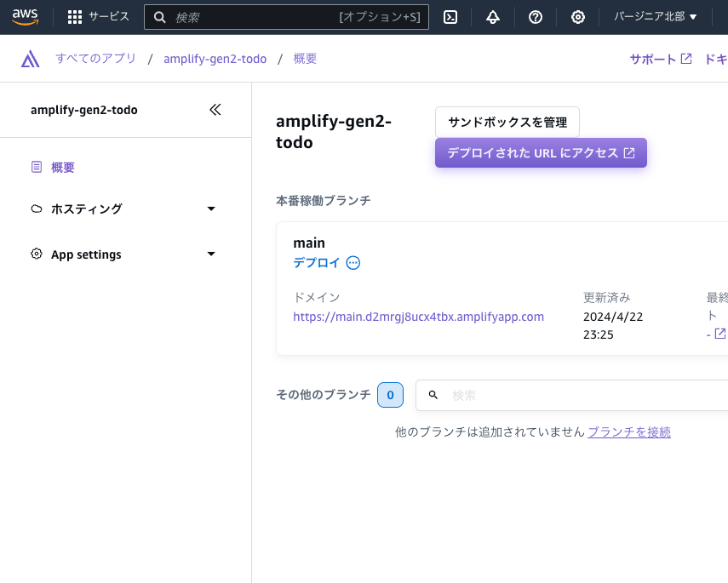Click デプロイされた URL にアクセス button
The width and height of the screenshot is (728, 583).
[541, 152]
